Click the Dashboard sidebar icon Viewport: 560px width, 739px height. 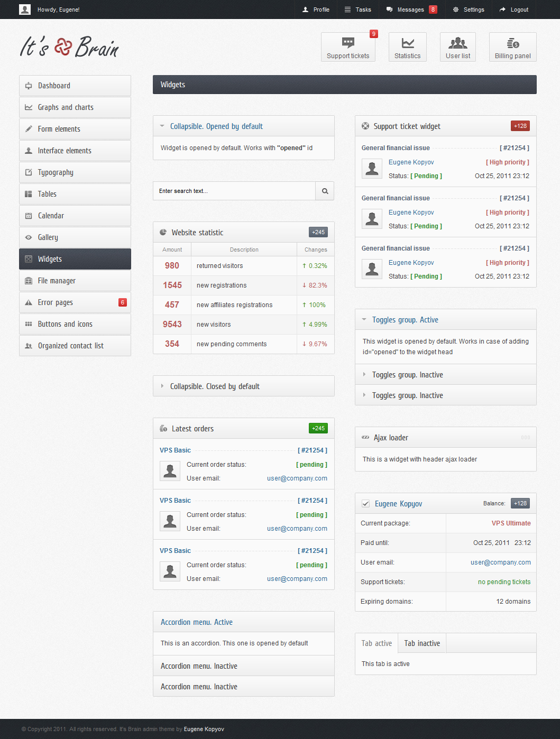[29, 86]
